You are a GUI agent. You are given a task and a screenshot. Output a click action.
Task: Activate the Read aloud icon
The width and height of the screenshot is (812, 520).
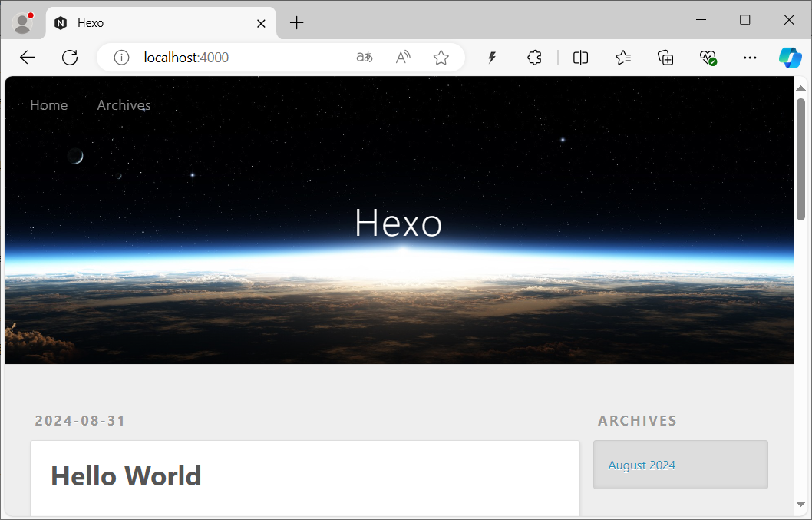tap(403, 58)
